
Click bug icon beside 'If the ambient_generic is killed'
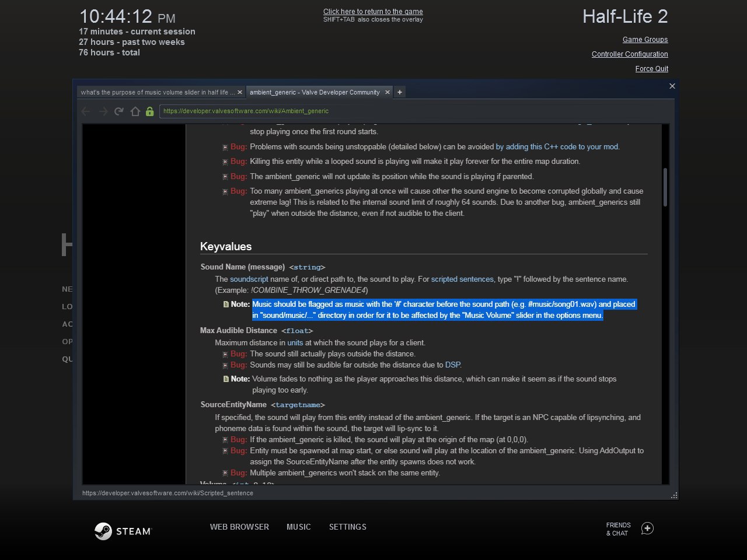(225, 440)
